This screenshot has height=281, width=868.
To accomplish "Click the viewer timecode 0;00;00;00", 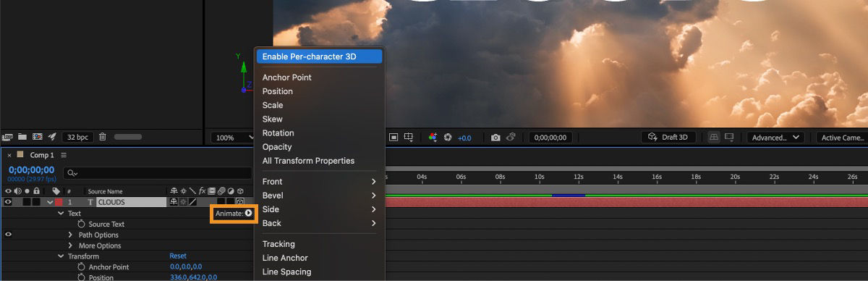I will coord(550,138).
